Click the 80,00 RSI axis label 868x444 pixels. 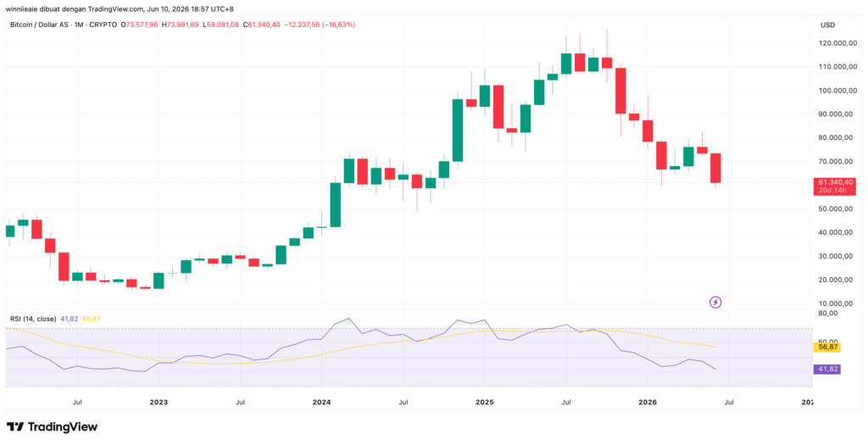pyautogui.click(x=826, y=314)
